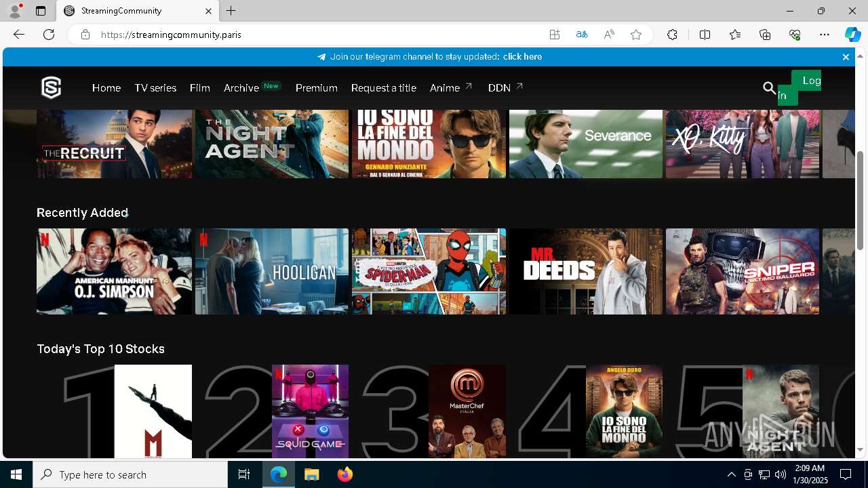
Task: Close the StreamingCommunity tab
Action: [208, 11]
